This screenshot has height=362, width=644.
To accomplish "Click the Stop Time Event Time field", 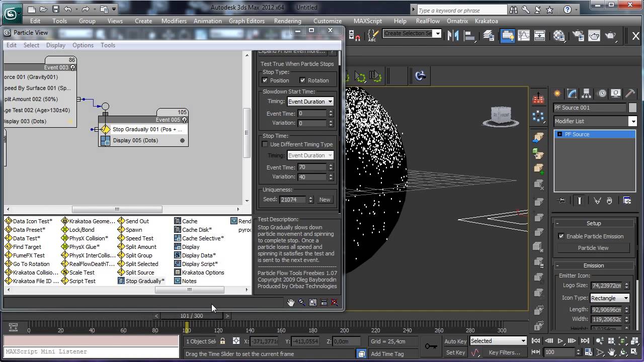I will pos(312,167).
